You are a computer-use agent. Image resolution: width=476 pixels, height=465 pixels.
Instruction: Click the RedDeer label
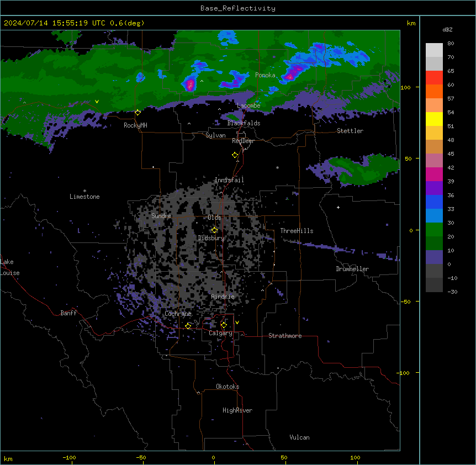[243, 141]
